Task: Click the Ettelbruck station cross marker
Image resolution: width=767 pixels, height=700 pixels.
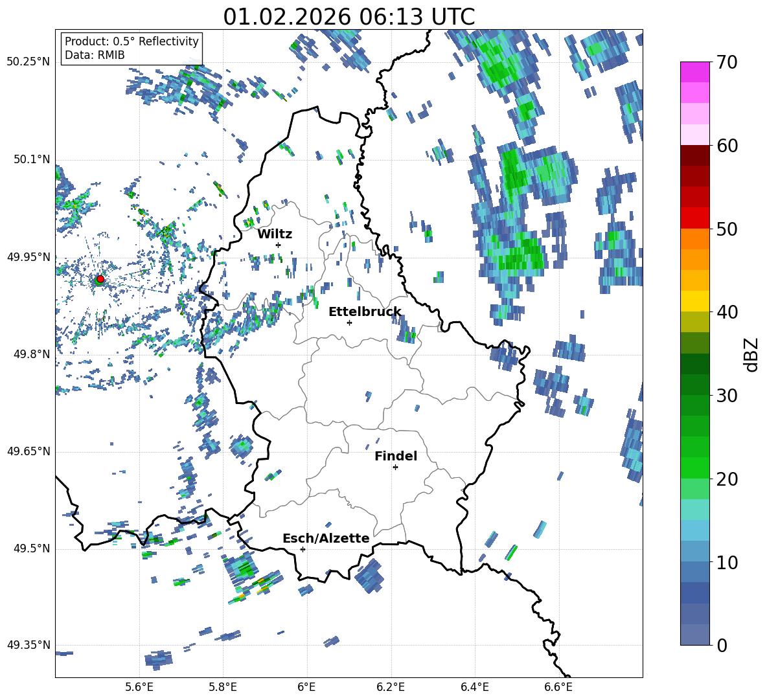Action: pyautogui.click(x=349, y=322)
